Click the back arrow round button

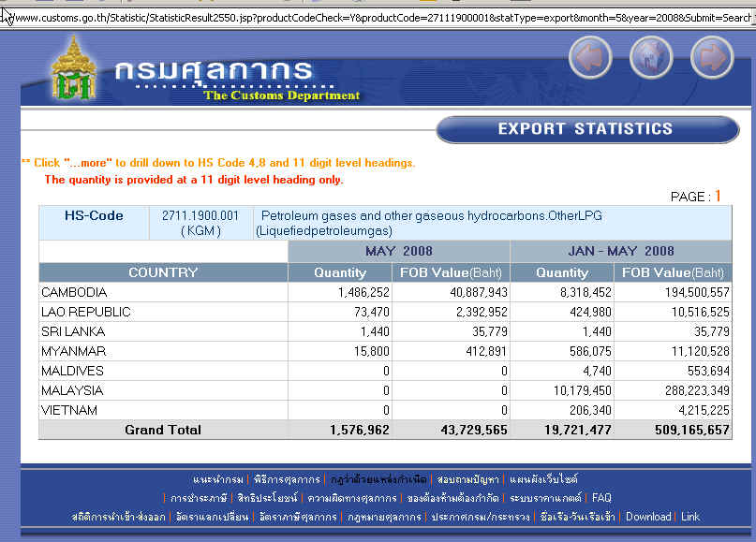click(590, 57)
